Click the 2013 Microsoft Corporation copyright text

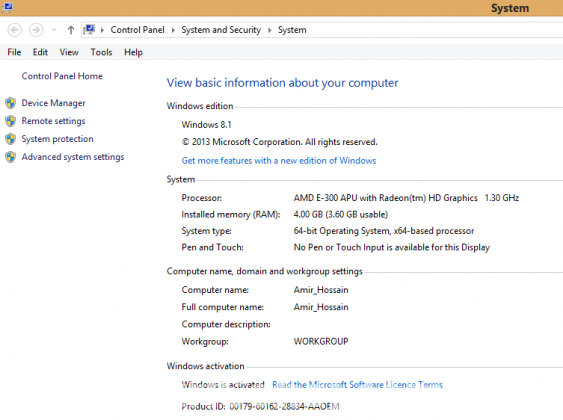click(x=279, y=142)
